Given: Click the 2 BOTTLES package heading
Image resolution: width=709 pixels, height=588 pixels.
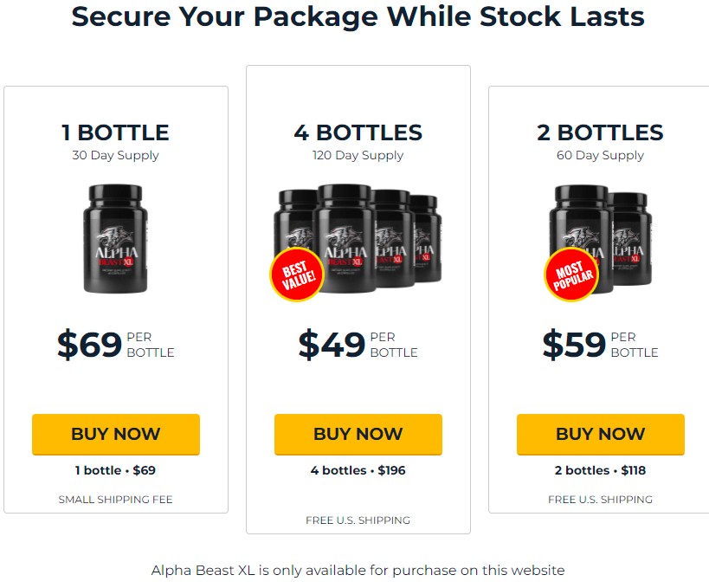Looking at the screenshot, I should [x=600, y=132].
